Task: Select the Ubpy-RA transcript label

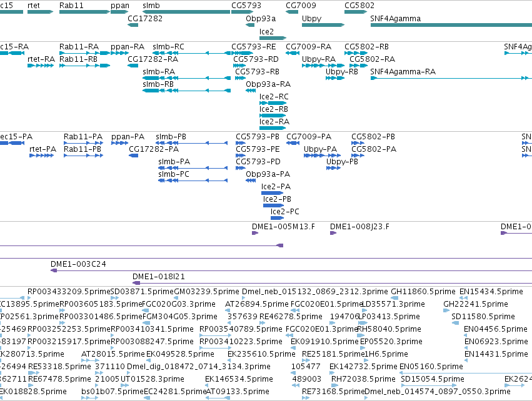Action: click(x=319, y=59)
